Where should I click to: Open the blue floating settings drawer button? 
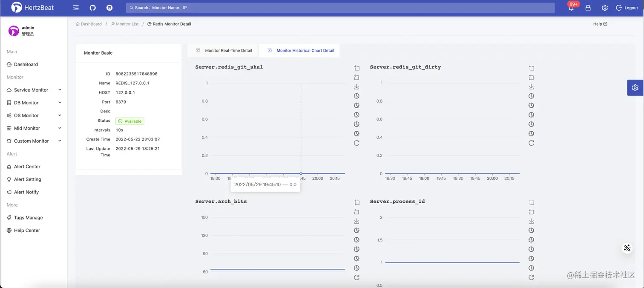pyautogui.click(x=635, y=87)
